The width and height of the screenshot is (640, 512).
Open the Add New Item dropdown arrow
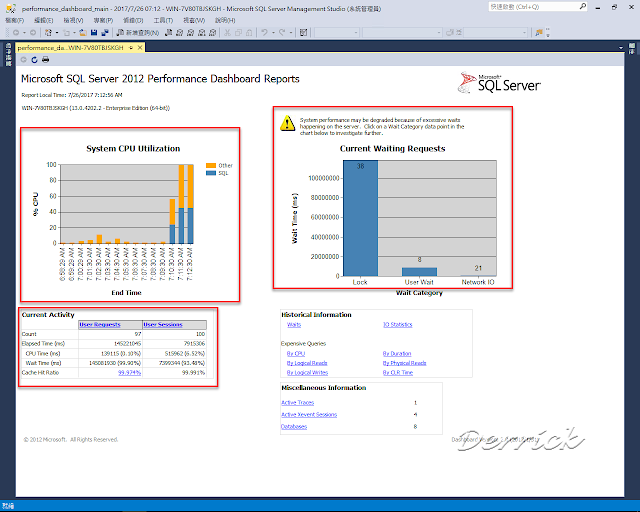coord(74,33)
